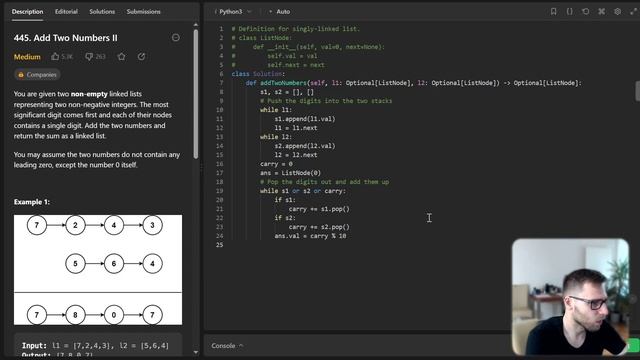Click the webcam video overlay
The width and height of the screenshot is (640, 360).
coord(570,297)
